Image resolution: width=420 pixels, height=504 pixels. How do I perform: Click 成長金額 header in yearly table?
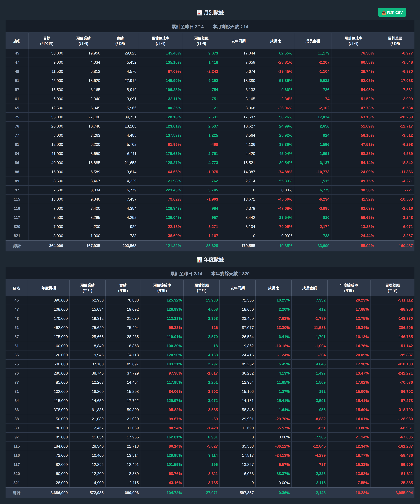[x=309, y=288]
